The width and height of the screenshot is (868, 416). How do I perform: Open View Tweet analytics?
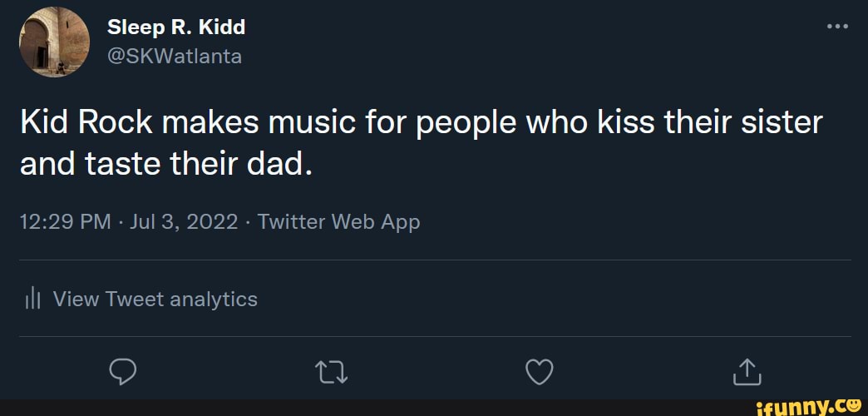click(155, 300)
